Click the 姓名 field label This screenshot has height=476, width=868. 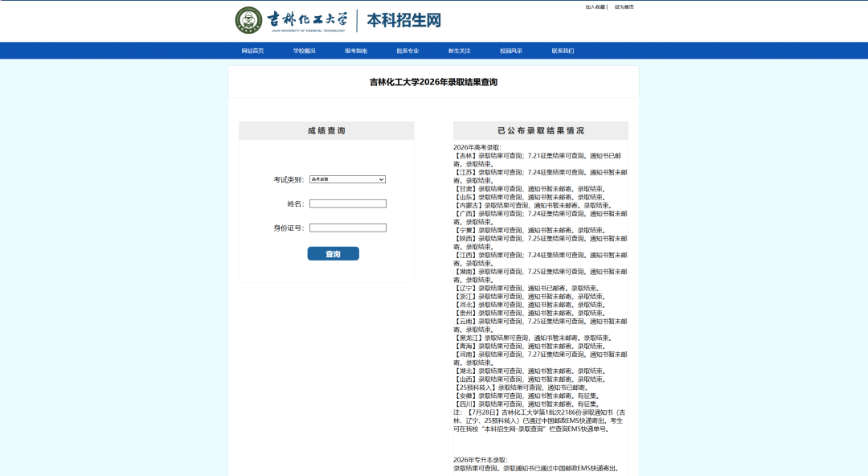pyautogui.click(x=295, y=204)
